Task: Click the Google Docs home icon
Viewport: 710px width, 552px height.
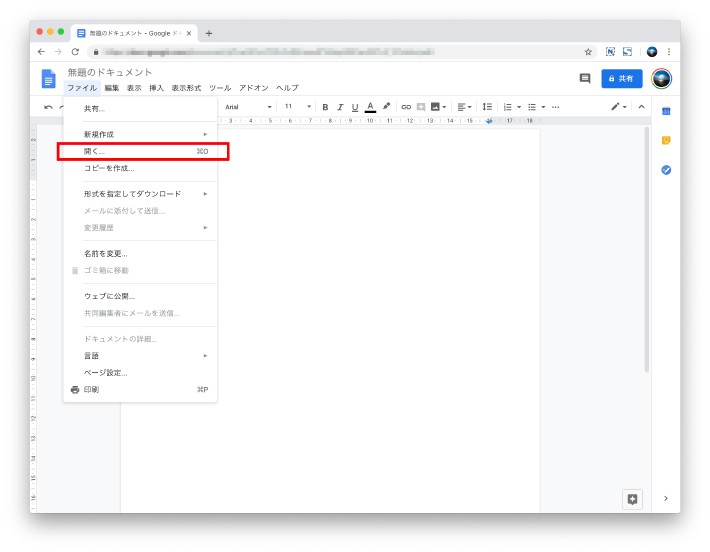Action: [x=48, y=79]
